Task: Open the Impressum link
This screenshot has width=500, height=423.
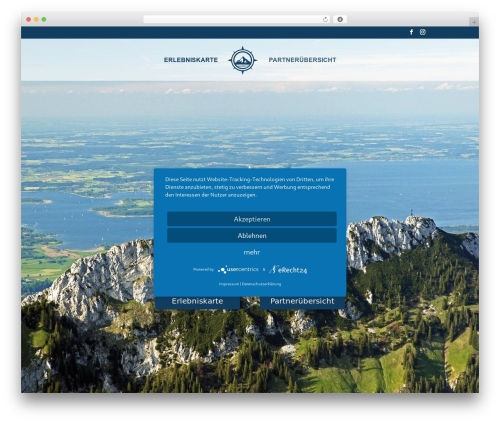Action: (x=229, y=284)
